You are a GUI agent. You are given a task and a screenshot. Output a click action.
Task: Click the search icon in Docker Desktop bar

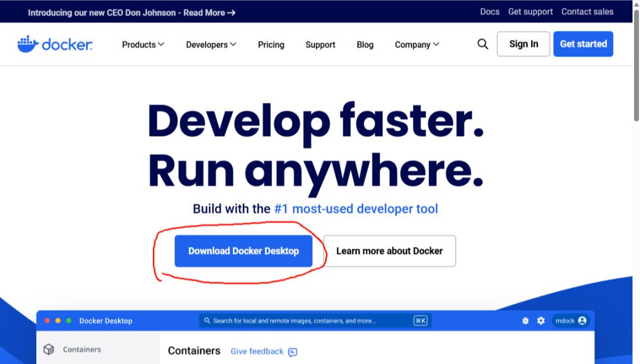(207, 321)
